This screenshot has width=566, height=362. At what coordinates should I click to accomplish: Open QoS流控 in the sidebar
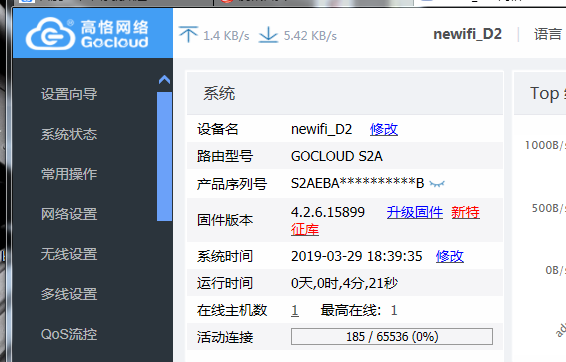(x=69, y=334)
